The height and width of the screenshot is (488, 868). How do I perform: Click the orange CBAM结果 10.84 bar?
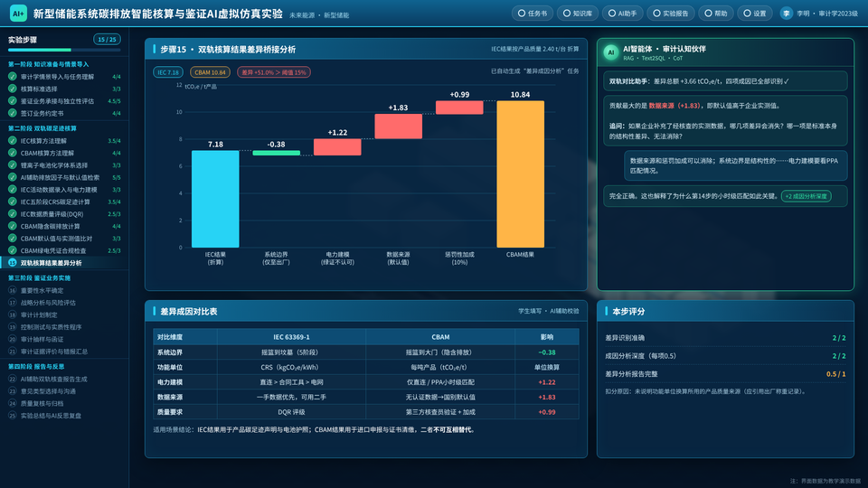[521, 174]
